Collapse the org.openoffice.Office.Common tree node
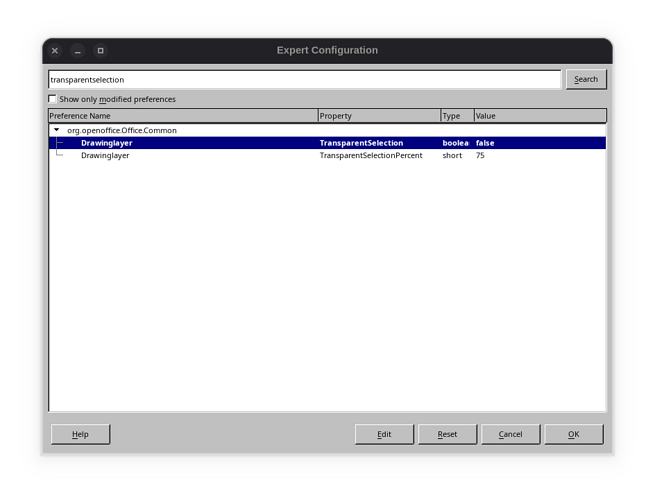The width and height of the screenshot is (654, 500). tap(57, 130)
